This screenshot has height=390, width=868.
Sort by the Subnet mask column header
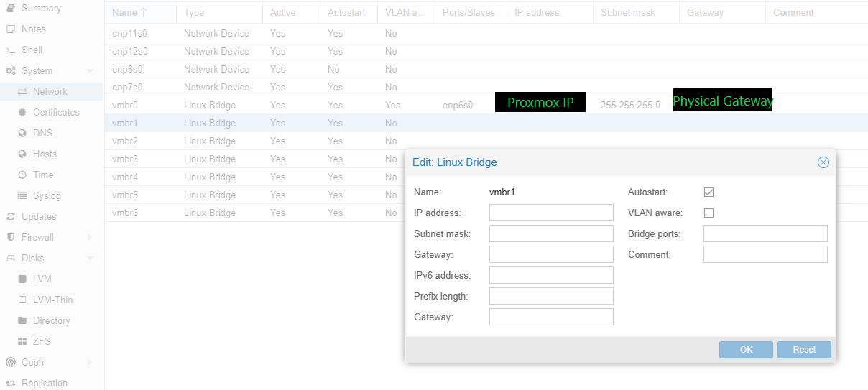(x=636, y=13)
